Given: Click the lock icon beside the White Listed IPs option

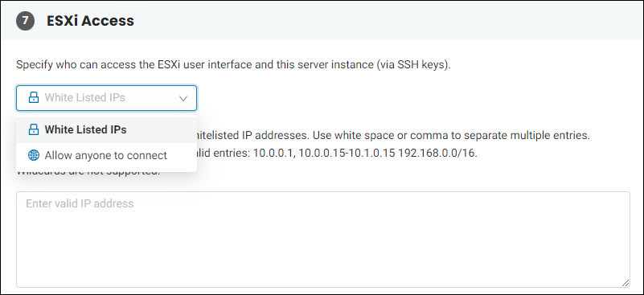Looking at the screenshot, I should [33, 130].
